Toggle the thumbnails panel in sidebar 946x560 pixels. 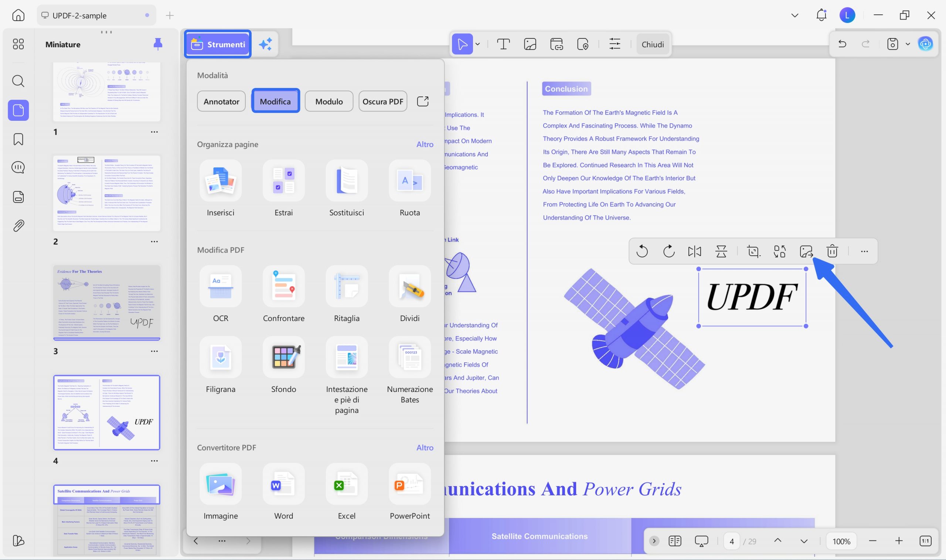(18, 110)
